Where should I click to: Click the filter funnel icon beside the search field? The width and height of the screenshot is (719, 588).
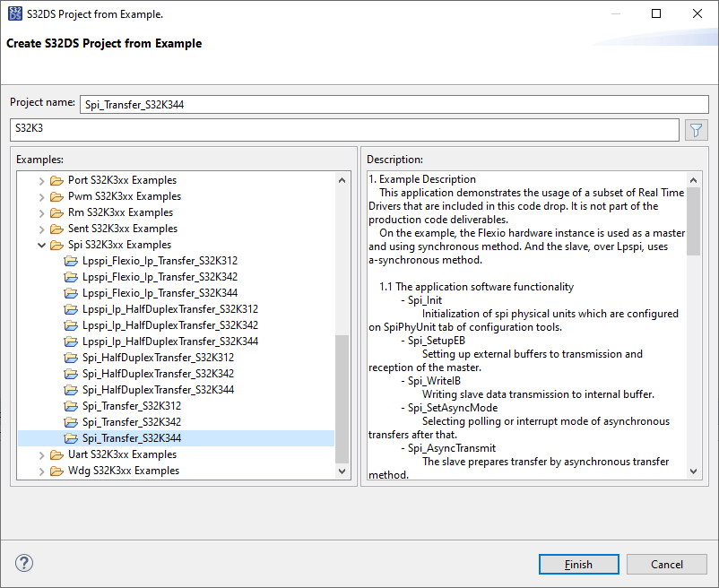click(x=697, y=130)
